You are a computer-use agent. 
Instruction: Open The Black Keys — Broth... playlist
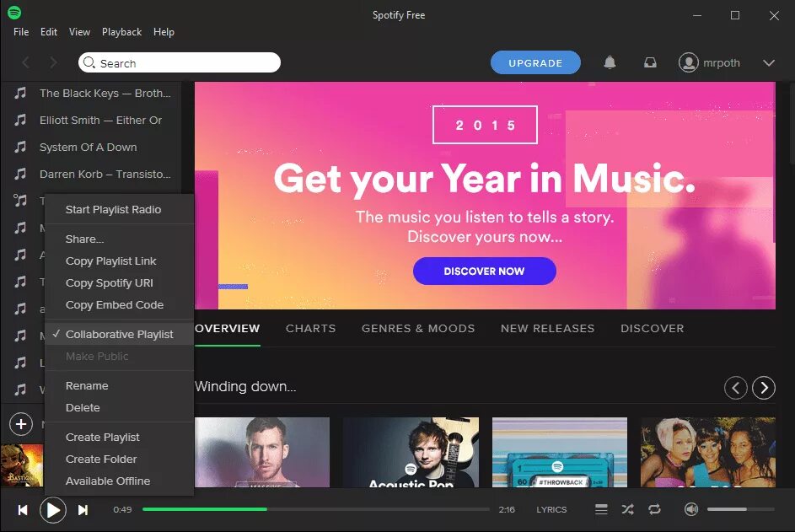105,93
